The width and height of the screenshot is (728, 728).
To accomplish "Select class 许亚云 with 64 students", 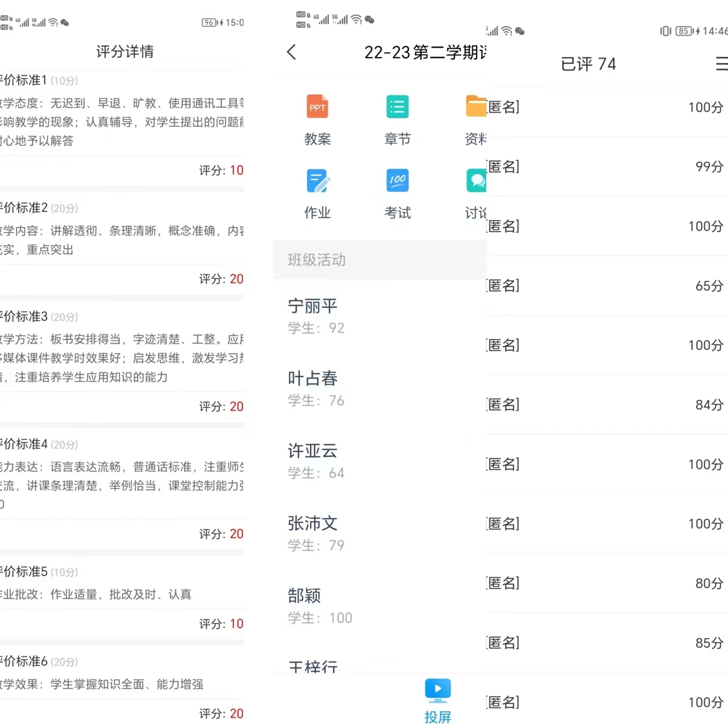I will 316,461.
